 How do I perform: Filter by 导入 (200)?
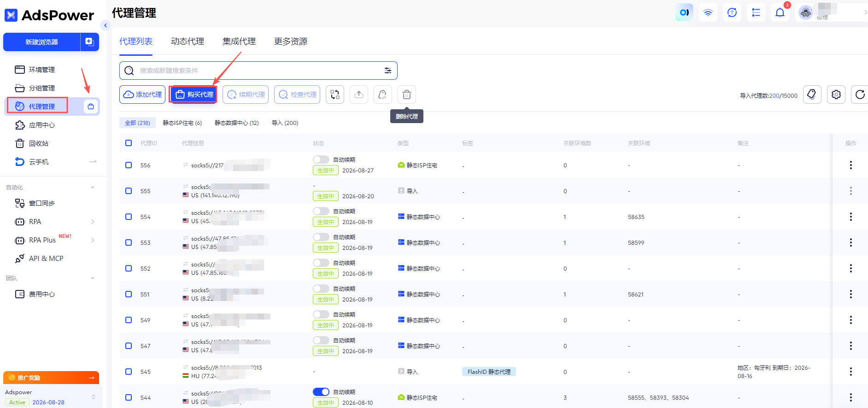click(x=285, y=123)
